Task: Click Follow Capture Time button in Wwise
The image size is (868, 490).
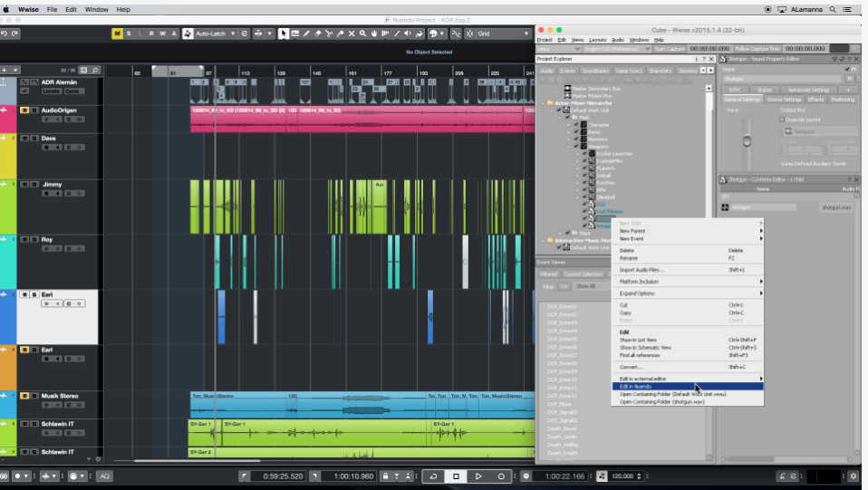Action: pyautogui.click(x=757, y=49)
